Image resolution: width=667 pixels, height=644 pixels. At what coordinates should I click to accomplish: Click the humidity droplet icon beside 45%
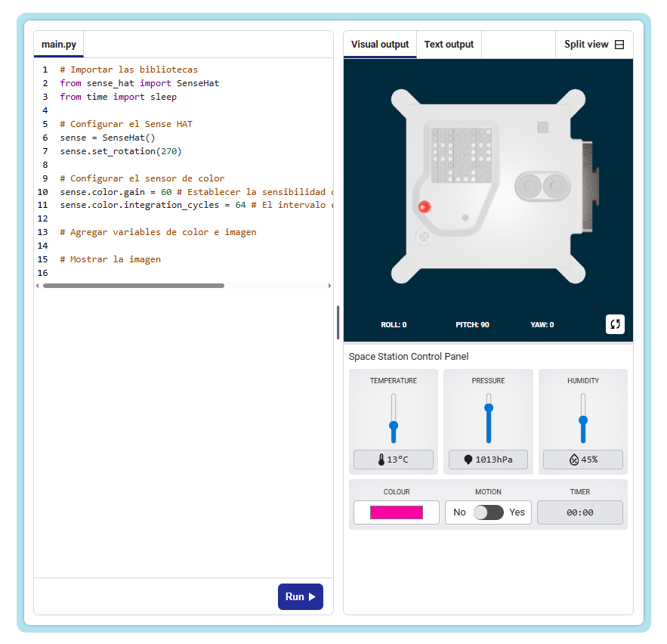coord(573,460)
